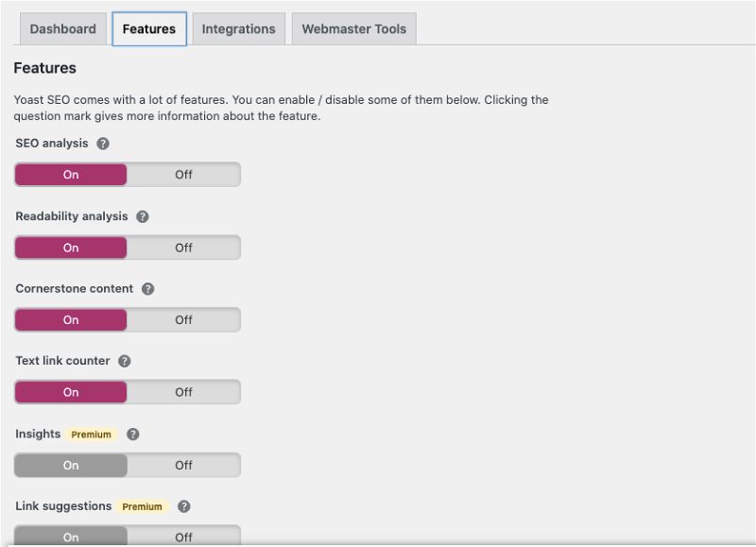
Task: Go to Webmaster Tools tab
Action: (x=353, y=29)
